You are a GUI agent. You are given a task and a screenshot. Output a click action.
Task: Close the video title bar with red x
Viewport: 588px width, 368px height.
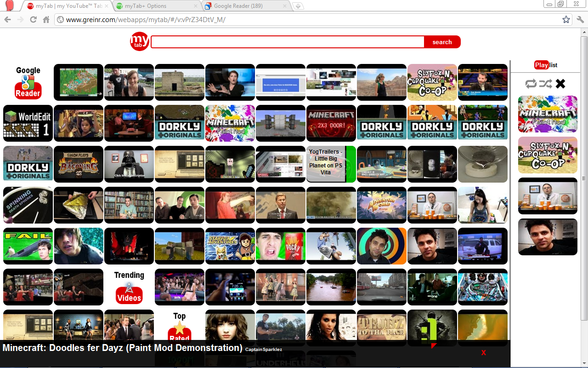click(483, 353)
